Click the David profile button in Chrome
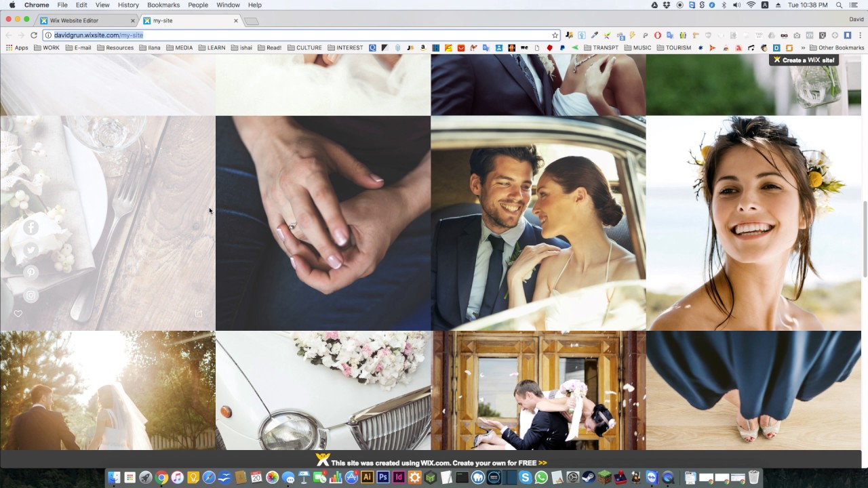 coord(856,20)
